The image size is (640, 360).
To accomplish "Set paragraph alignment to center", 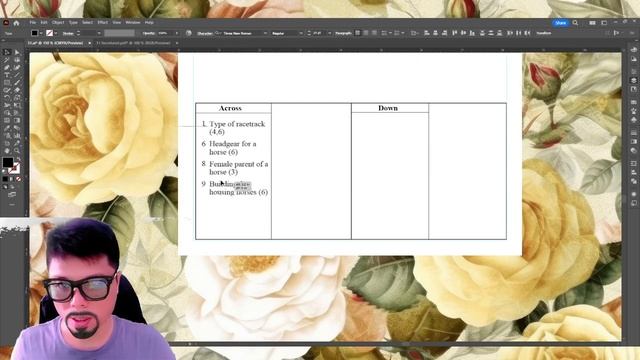I will (366, 33).
